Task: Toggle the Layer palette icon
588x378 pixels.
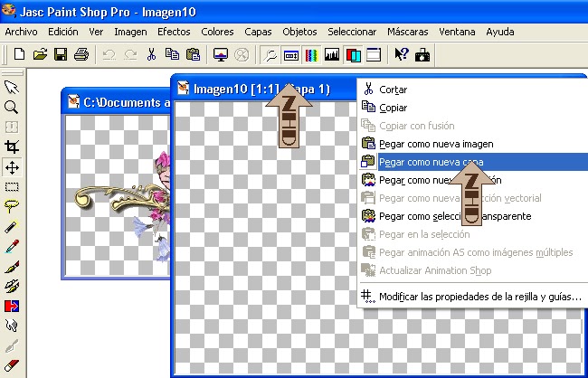Action: coord(353,55)
